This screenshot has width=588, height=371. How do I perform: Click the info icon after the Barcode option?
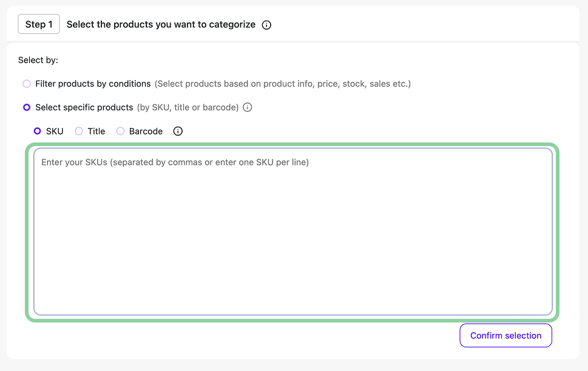[x=178, y=131]
